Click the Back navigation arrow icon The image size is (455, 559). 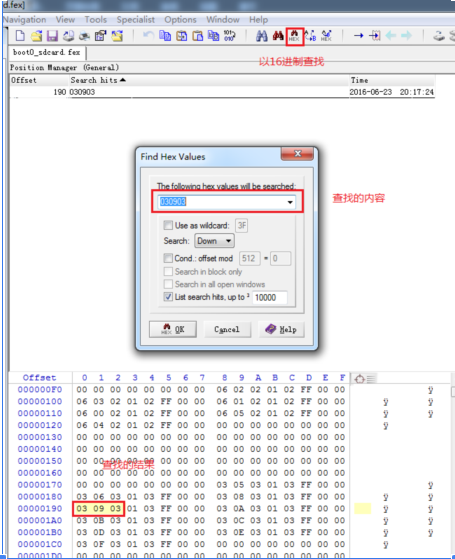coord(391,36)
